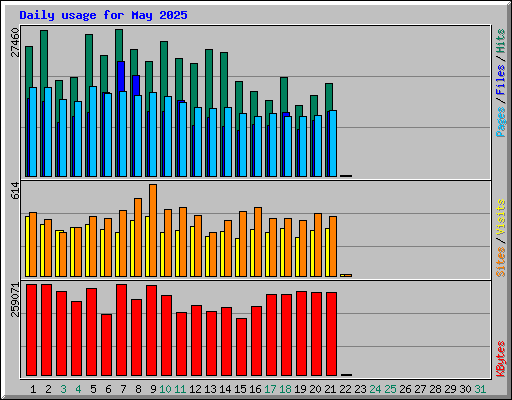Click day 8 on the x-axis
This screenshot has height=400, width=512.
coord(138,389)
